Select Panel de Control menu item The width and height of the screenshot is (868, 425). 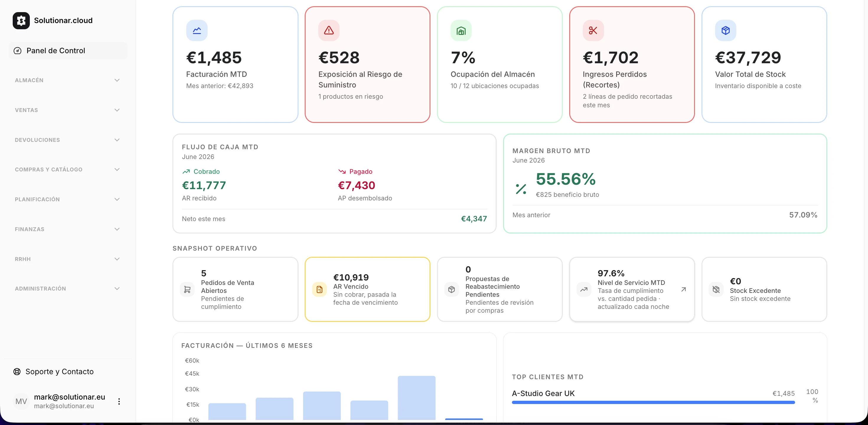pyautogui.click(x=67, y=51)
